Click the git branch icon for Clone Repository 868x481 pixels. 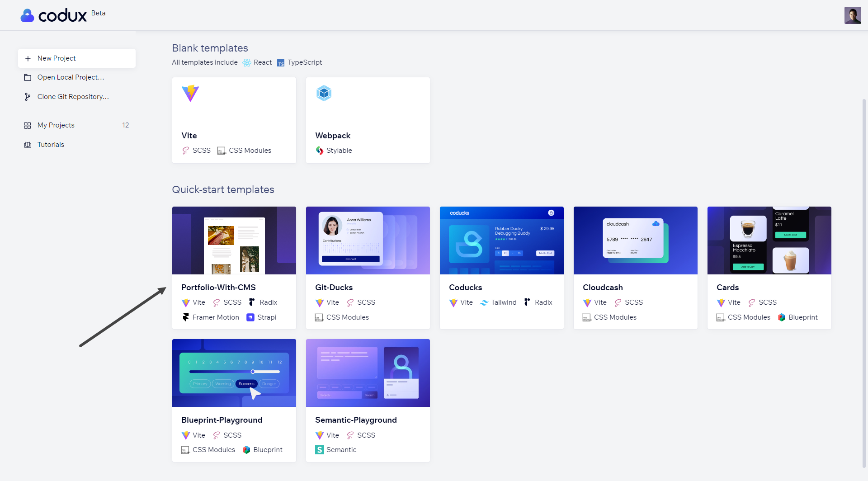(28, 97)
